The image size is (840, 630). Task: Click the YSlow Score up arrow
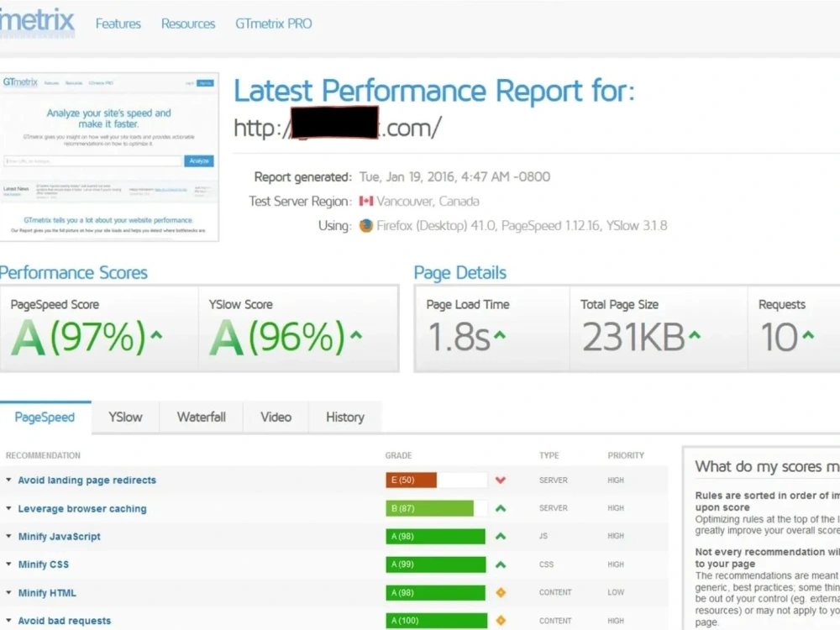356,335
